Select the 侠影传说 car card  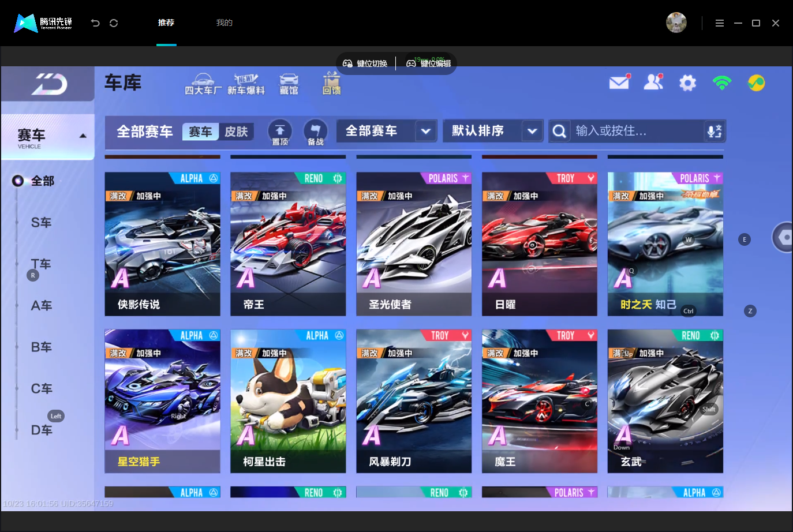pyautogui.click(x=162, y=244)
